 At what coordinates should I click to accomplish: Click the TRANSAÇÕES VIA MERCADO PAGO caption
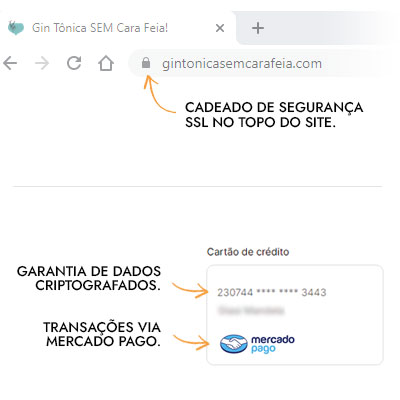click(102, 334)
